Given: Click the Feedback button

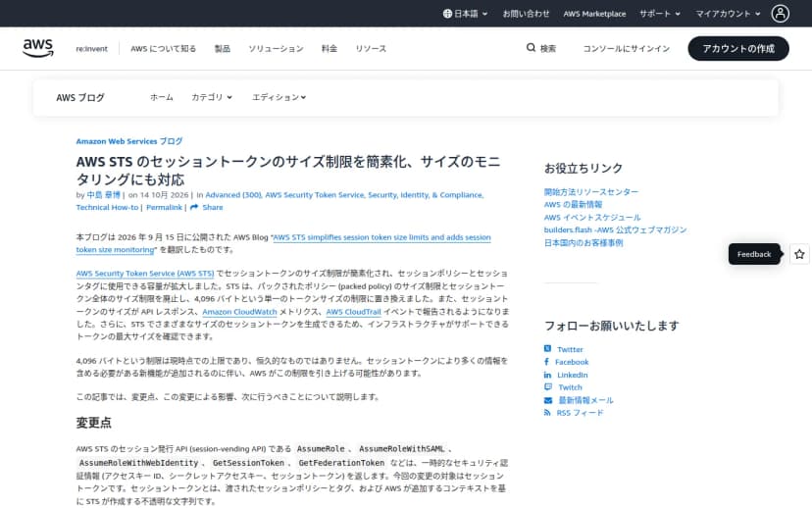Looking at the screenshot, I should [754, 254].
